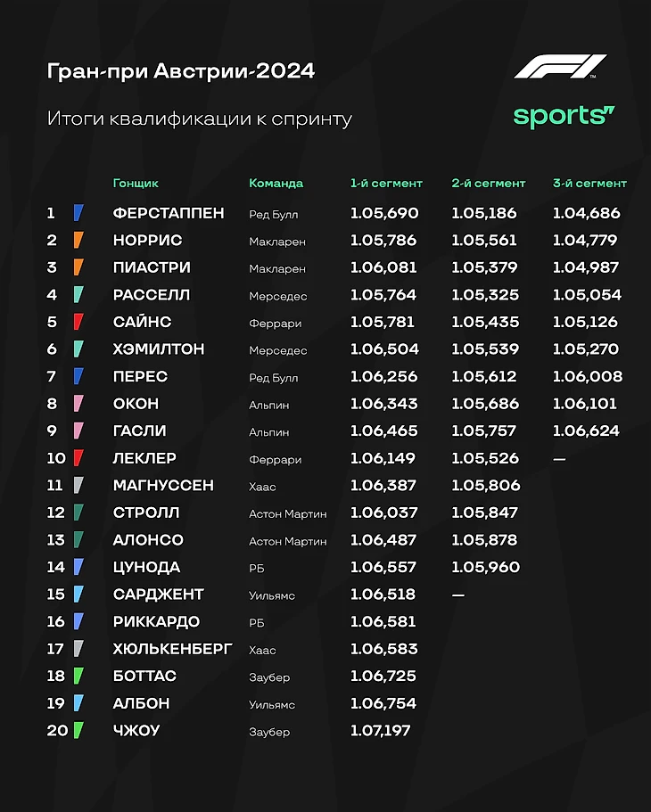Click the blue team marker beside ФЕРСТАППЕН

pyautogui.click(x=78, y=213)
